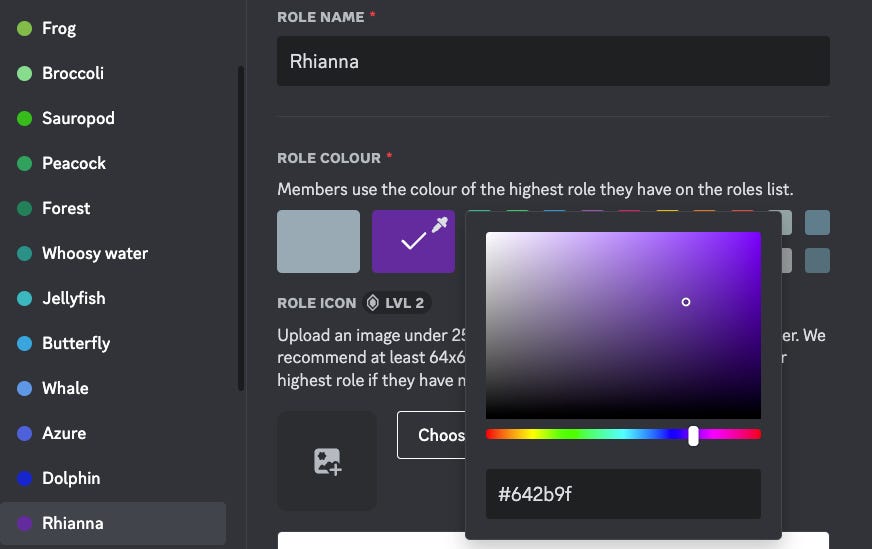This screenshot has height=549, width=872.
Task: Select the Forest role
Action: [x=113, y=208]
